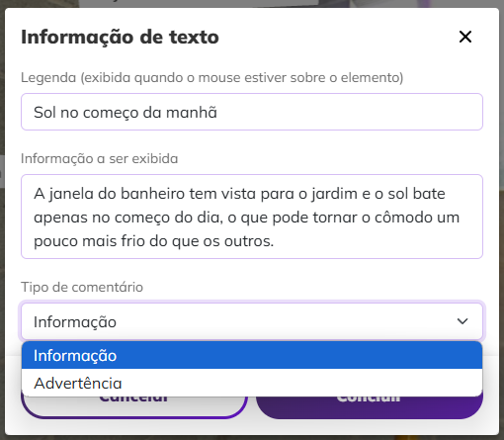Click the 'Informação a ser exibida' label
The image size is (504, 440).
coord(99,158)
